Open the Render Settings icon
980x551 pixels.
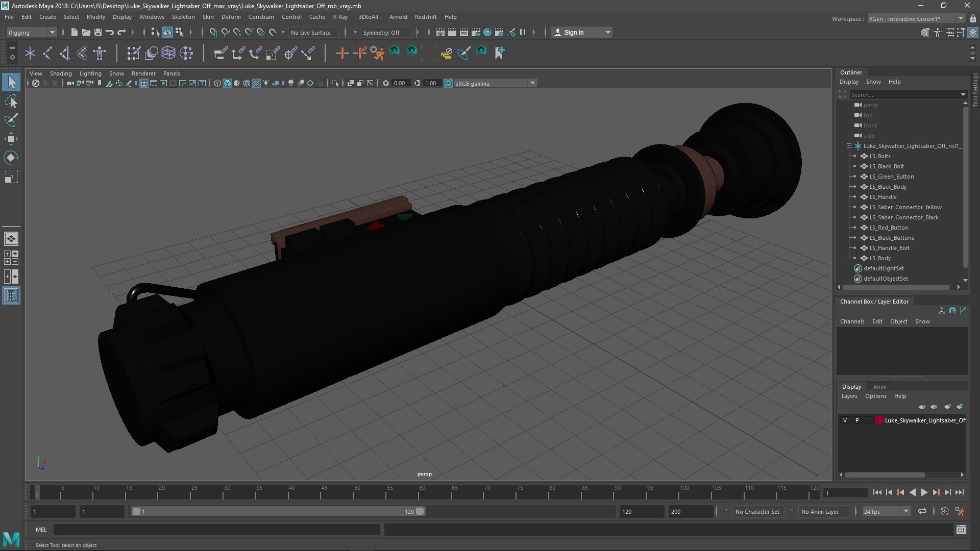[x=476, y=32]
